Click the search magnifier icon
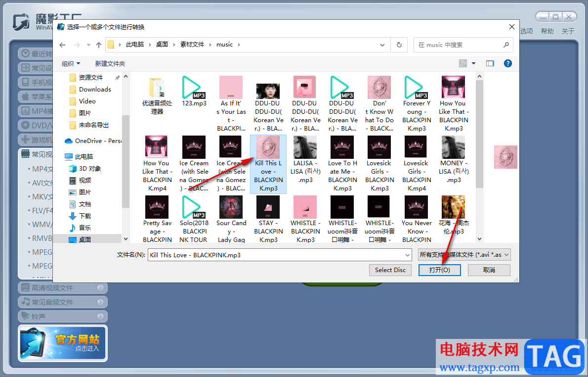Screen dimensions: 588x377 point(506,45)
